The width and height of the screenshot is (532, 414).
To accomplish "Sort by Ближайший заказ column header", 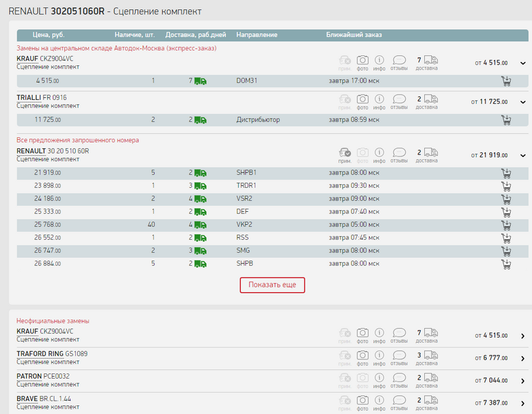I will coord(354,35).
